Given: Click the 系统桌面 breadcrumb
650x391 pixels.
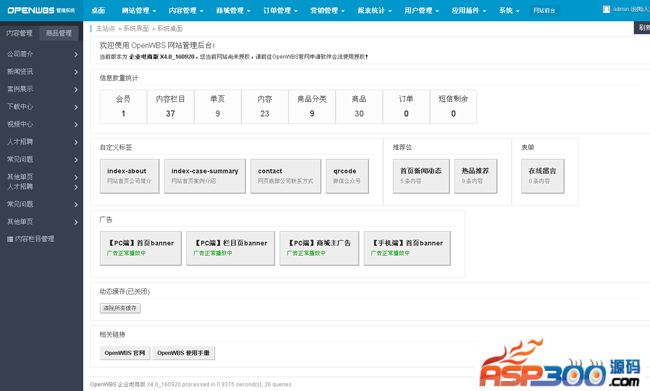Looking at the screenshot, I should (170, 29).
